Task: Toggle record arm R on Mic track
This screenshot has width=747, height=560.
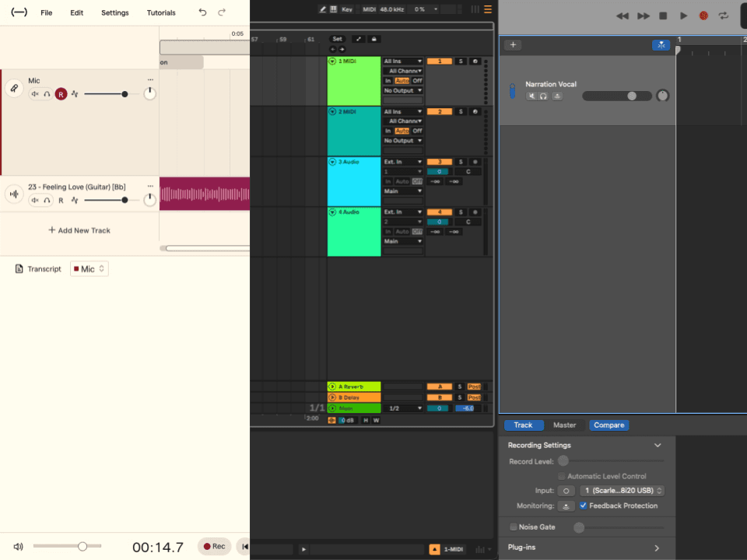Action: (x=61, y=94)
